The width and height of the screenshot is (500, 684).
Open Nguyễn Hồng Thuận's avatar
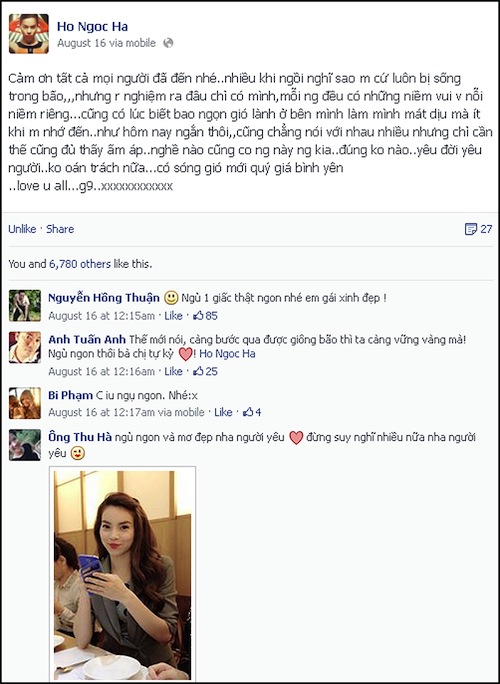25,305
